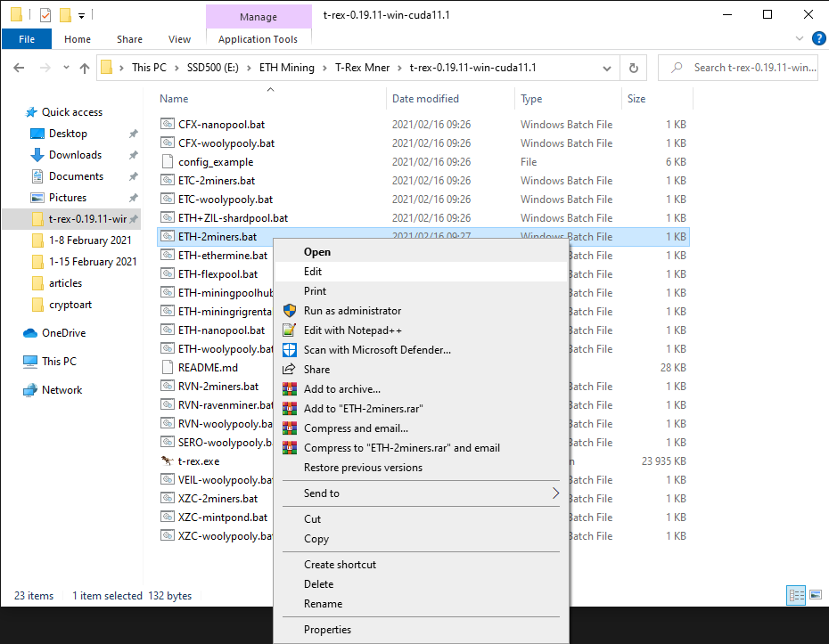The height and width of the screenshot is (644, 829).
Task: Open the address bar history dropdown
Action: (607, 69)
